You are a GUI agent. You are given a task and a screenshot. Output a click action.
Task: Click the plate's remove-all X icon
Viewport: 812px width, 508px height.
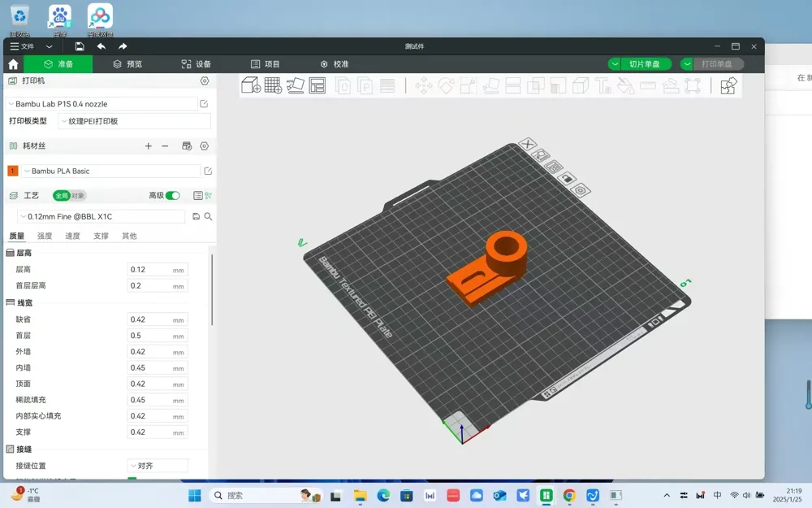point(527,144)
